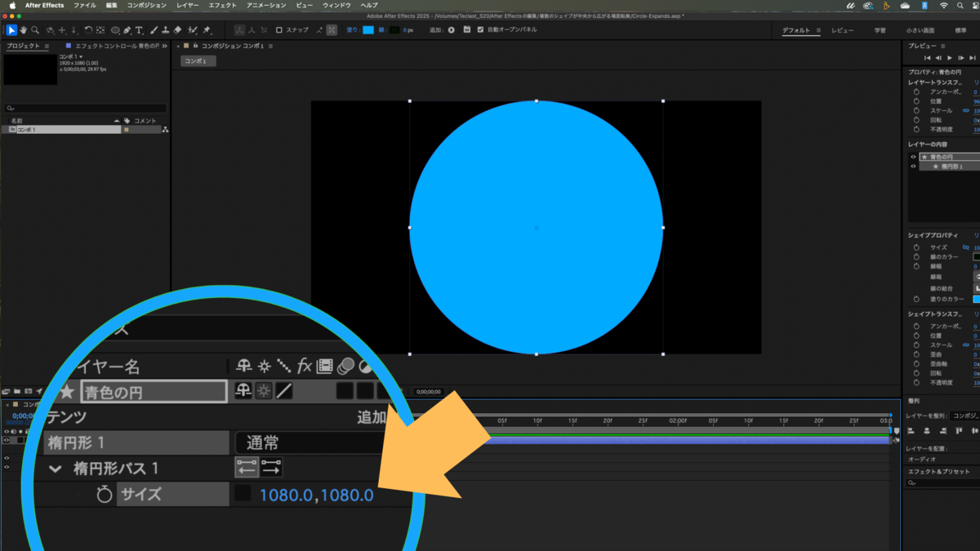Click the align horizontal center icon

929,431
